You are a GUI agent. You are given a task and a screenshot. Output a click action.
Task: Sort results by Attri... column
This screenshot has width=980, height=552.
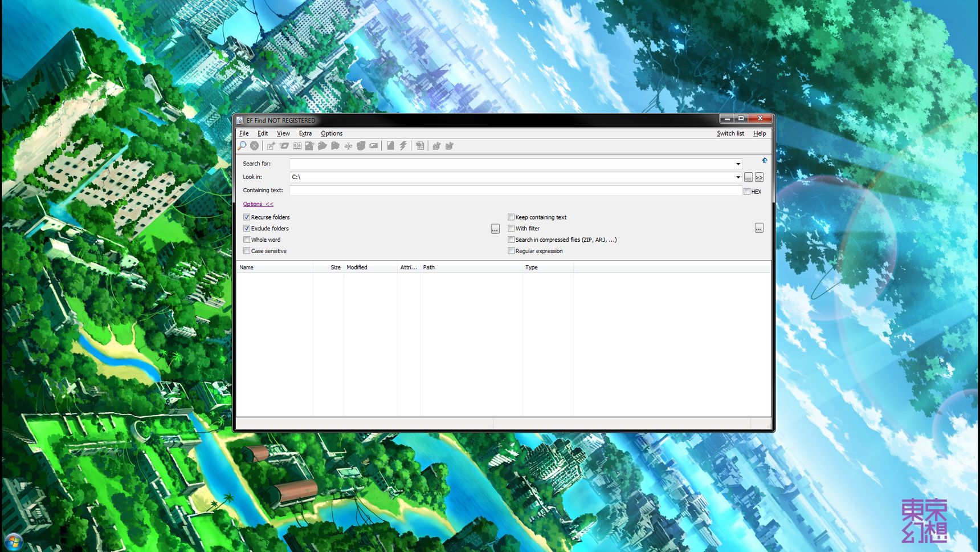pyautogui.click(x=409, y=267)
